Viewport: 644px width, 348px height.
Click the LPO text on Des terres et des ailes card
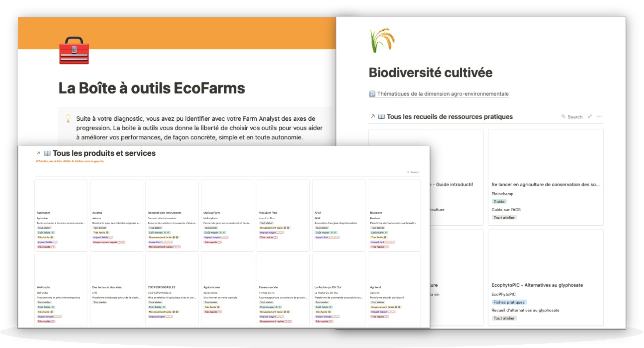pyautogui.click(x=95, y=293)
